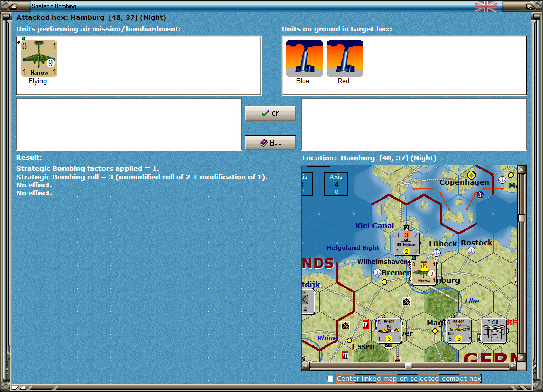Click the resource pick icon above Essen
Viewport: 543px width, 392px height.
345,325
